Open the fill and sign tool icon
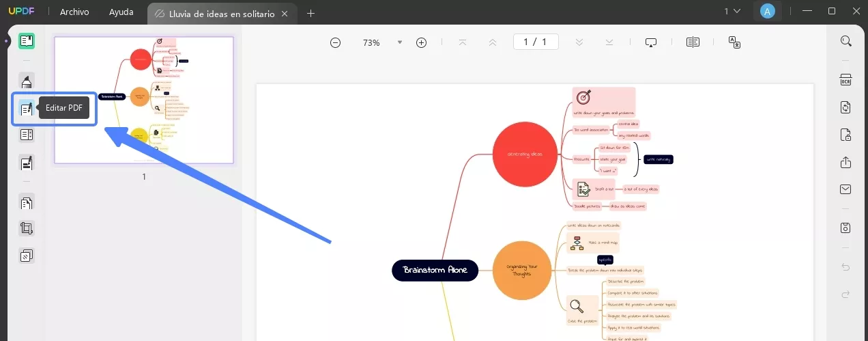This screenshot has width=868, height=341. coord(27,163)
